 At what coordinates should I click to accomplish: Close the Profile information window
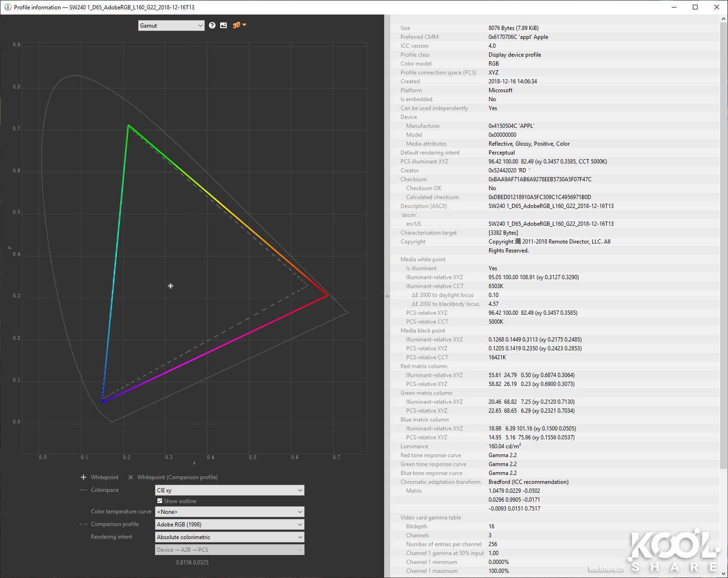pyautogui.click(x=717, y=7)
